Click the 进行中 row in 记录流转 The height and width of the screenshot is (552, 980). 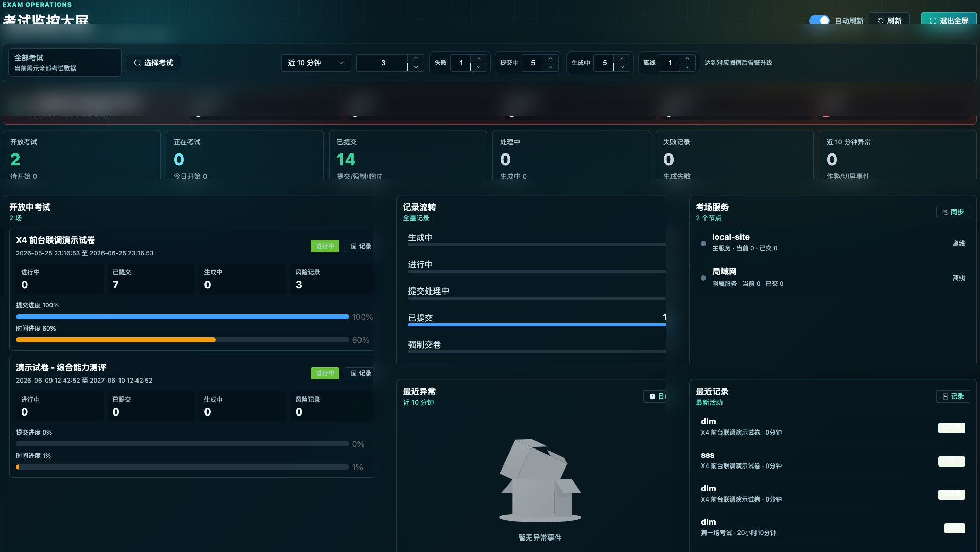pyautogui.click(x=537, y=266)
